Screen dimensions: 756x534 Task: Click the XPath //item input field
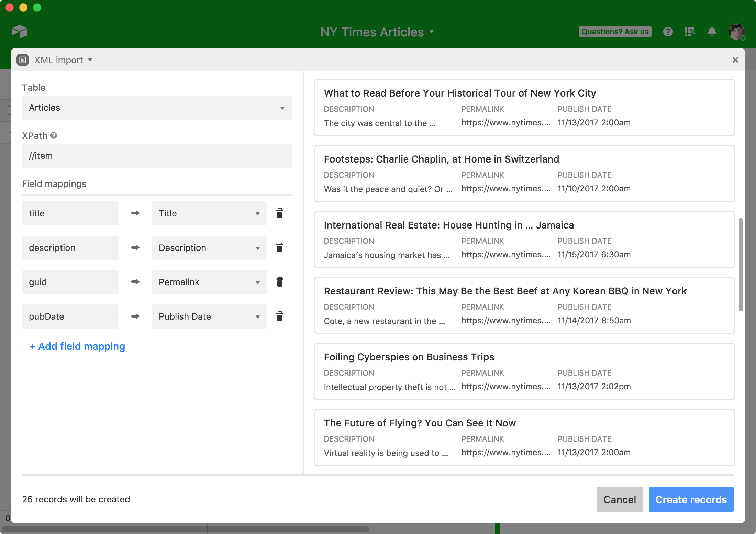coord(157,156)
